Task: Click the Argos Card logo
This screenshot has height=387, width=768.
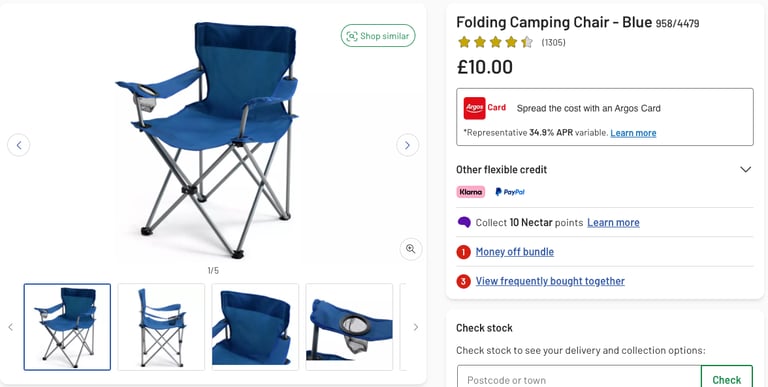Action: coord(485,108)
